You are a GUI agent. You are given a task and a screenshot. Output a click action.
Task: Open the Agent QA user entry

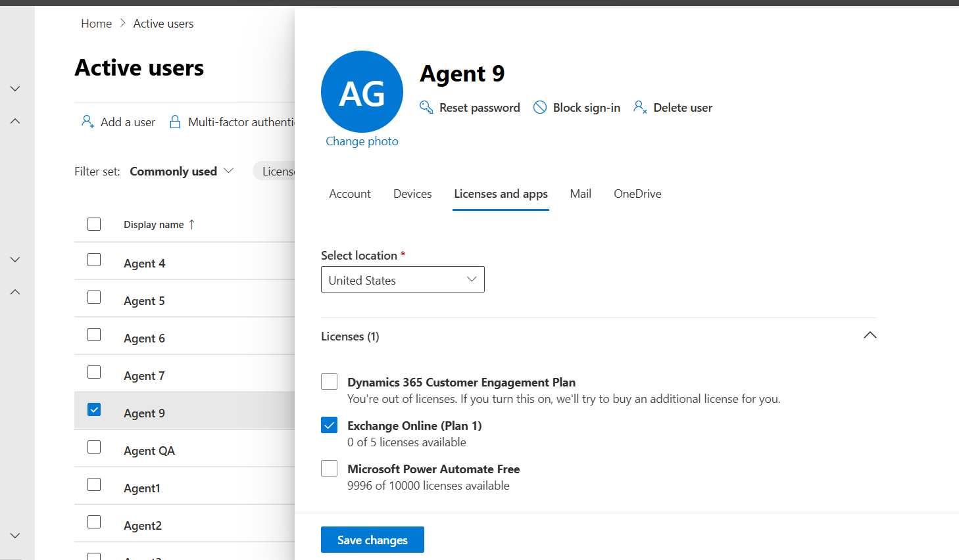tap(149, 451)
